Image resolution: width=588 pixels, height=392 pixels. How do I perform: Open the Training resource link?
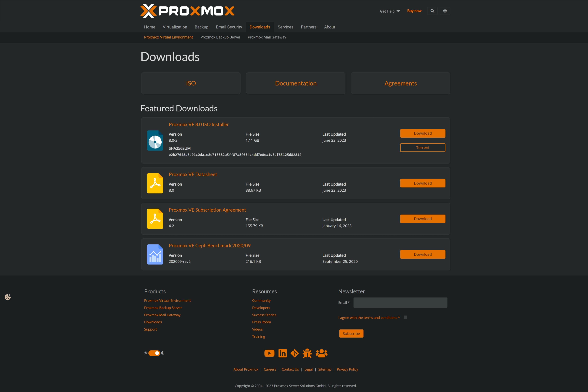pyautogui.click(x=259, y=337)
